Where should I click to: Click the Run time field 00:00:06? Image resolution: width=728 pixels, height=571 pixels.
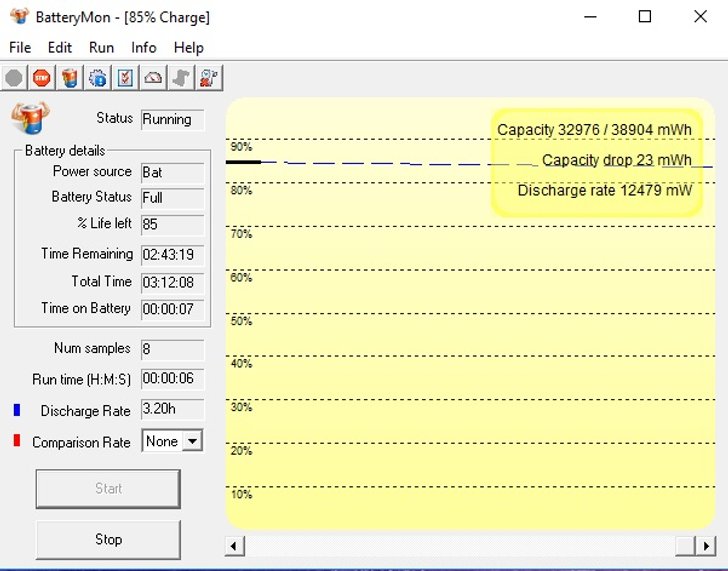point(172,379)
